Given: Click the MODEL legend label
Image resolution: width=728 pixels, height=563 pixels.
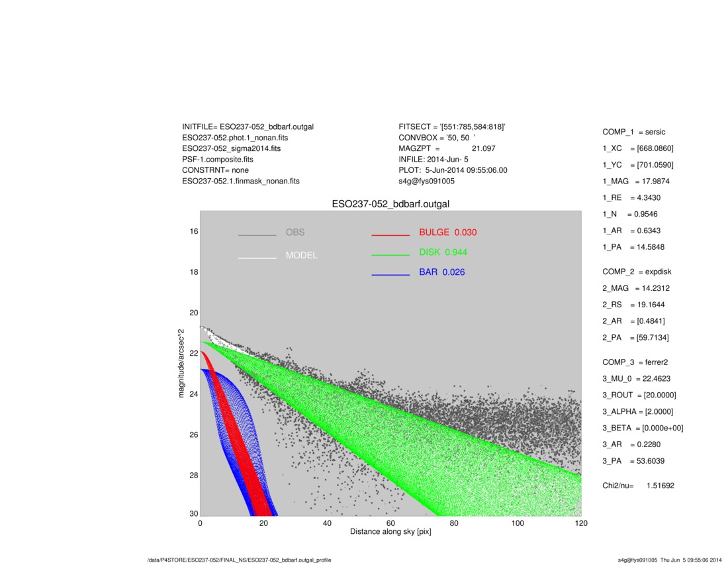Looking at the screenshot, I should click(x=302, y=256).
